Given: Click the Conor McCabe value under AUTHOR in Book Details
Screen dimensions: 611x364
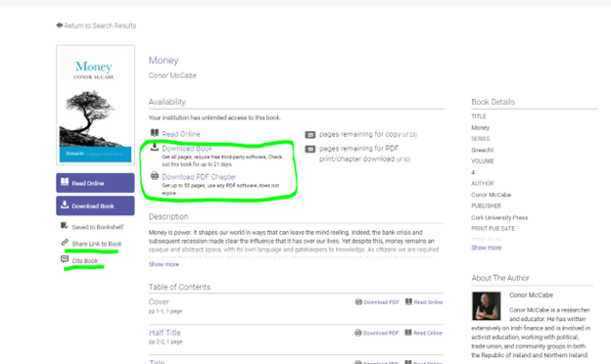Looking at the screenshot, I should click(x=491, y=195).
